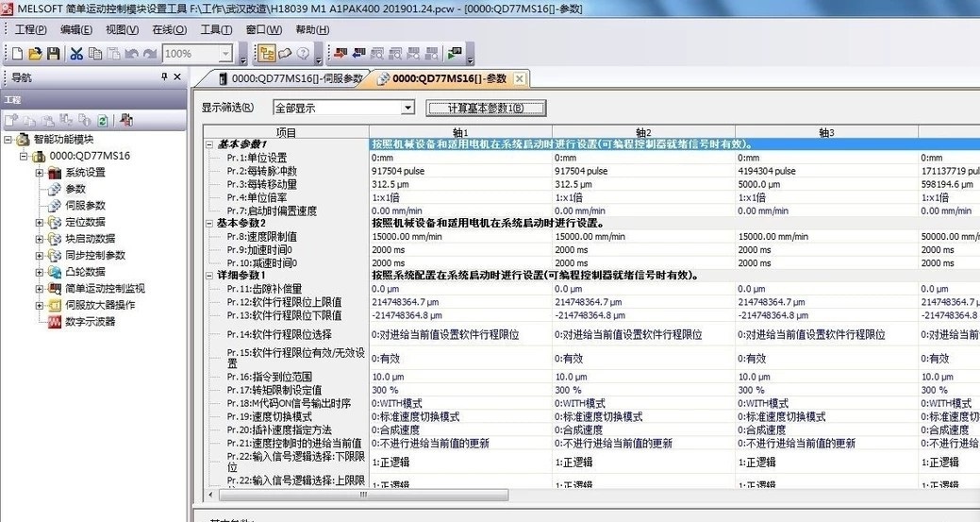This screenshot has height=522, width=980.
Task: Click the last grayed monitor icon before the separator
Action: pyautogui.click(x=431, y=54)
